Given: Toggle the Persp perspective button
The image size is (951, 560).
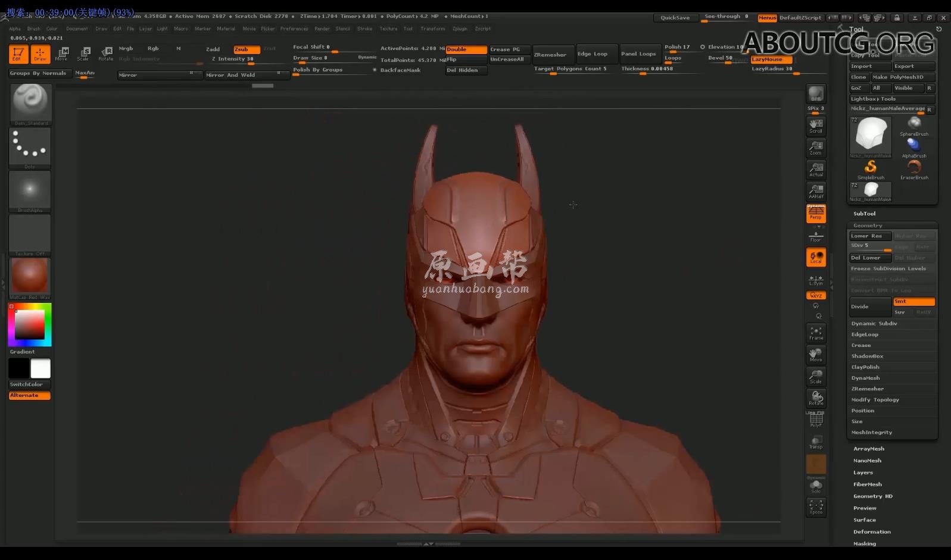Looking at the screenshot, I should point(816,213).
